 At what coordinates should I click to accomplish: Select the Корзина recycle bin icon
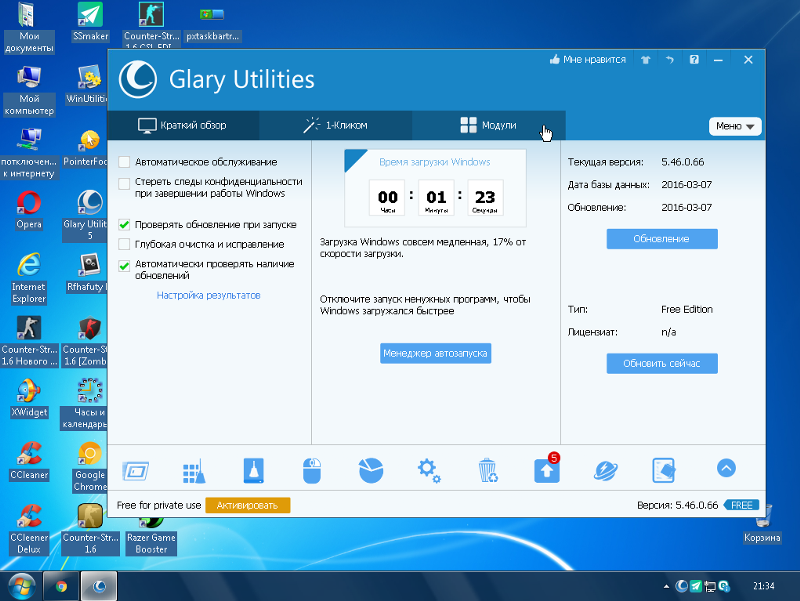click(762, 523)
